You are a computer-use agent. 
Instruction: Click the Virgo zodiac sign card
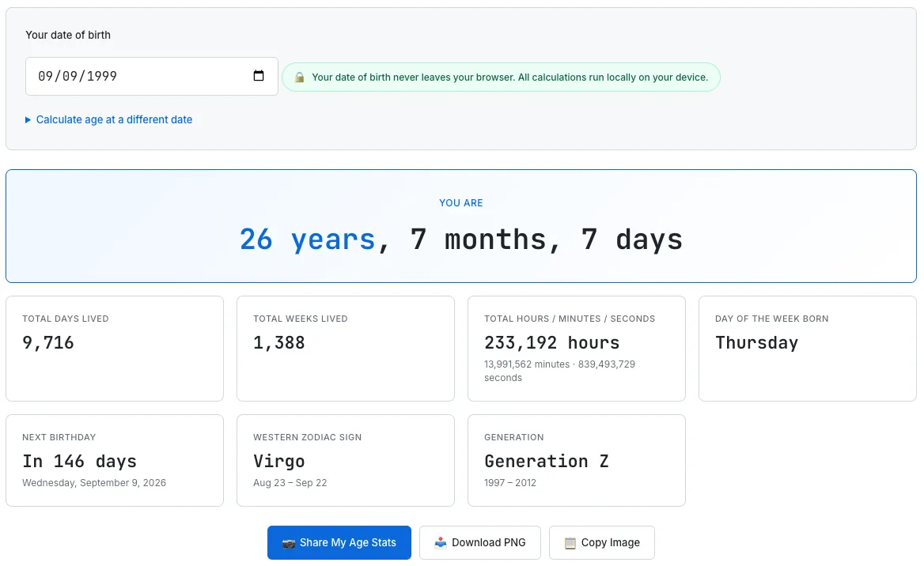click(x=345, y=460)
